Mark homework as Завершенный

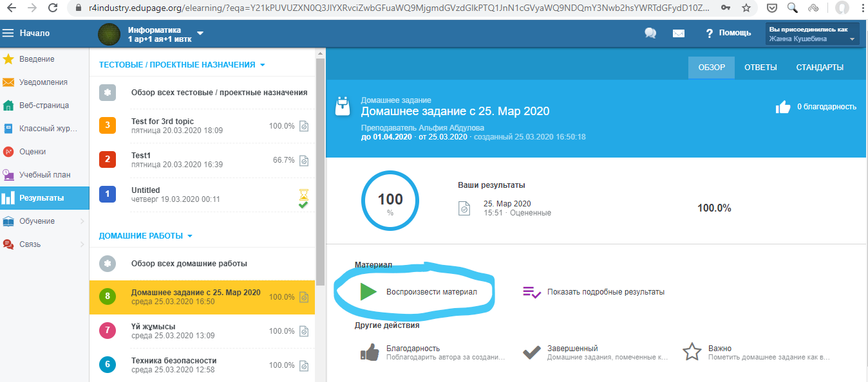tap(596, 352)
